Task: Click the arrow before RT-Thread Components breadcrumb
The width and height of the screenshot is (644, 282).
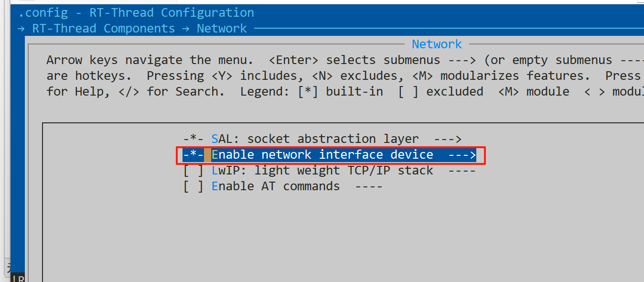Action: 21,29
